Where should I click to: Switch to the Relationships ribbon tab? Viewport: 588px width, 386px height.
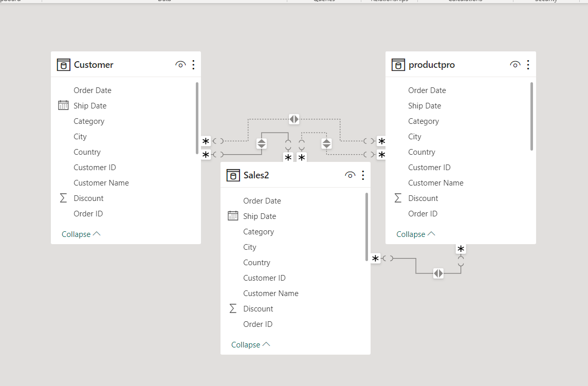(389, 2)
